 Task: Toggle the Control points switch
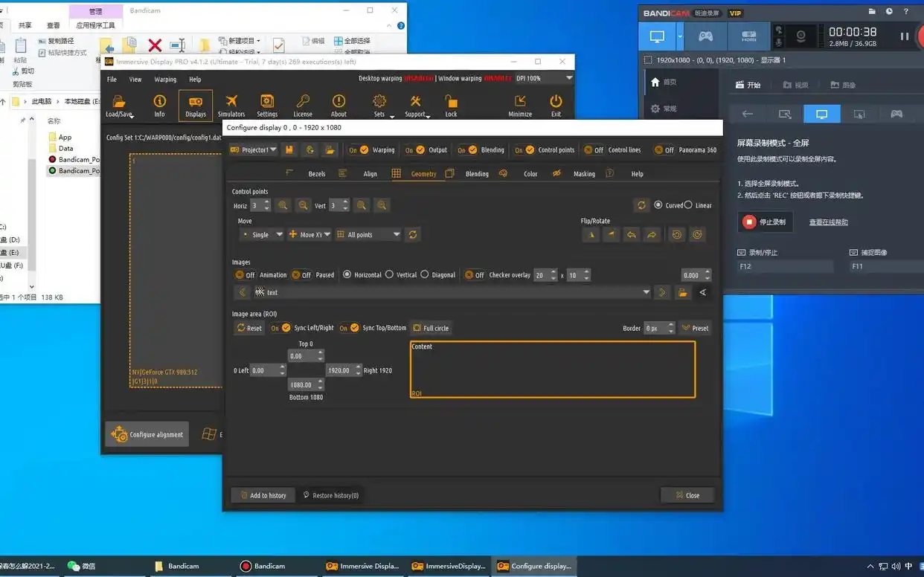524,149
